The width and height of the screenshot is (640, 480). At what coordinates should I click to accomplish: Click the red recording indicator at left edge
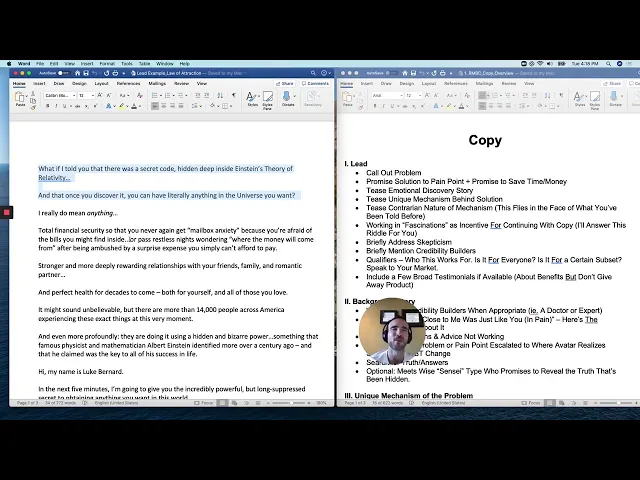coord(7,212)
